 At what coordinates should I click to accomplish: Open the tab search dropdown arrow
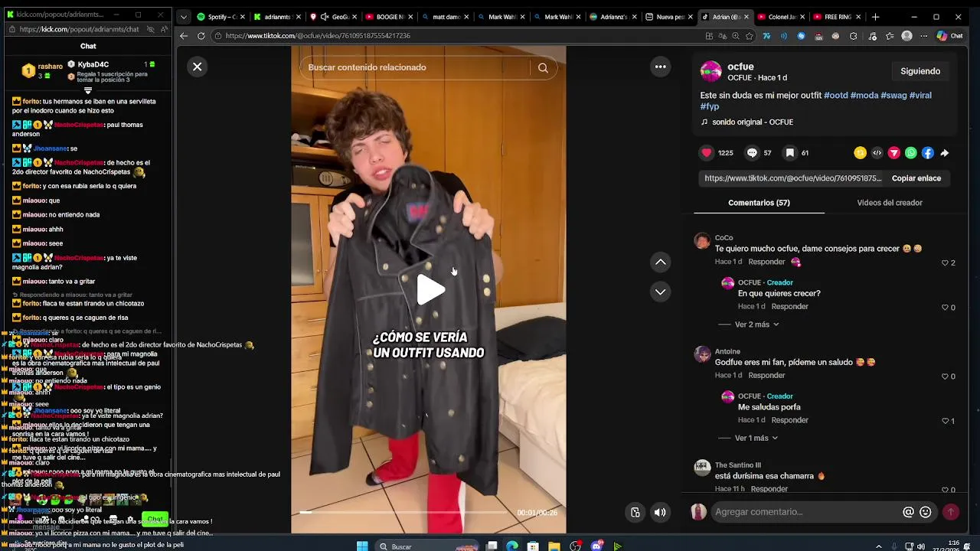(x=183, y=17)
